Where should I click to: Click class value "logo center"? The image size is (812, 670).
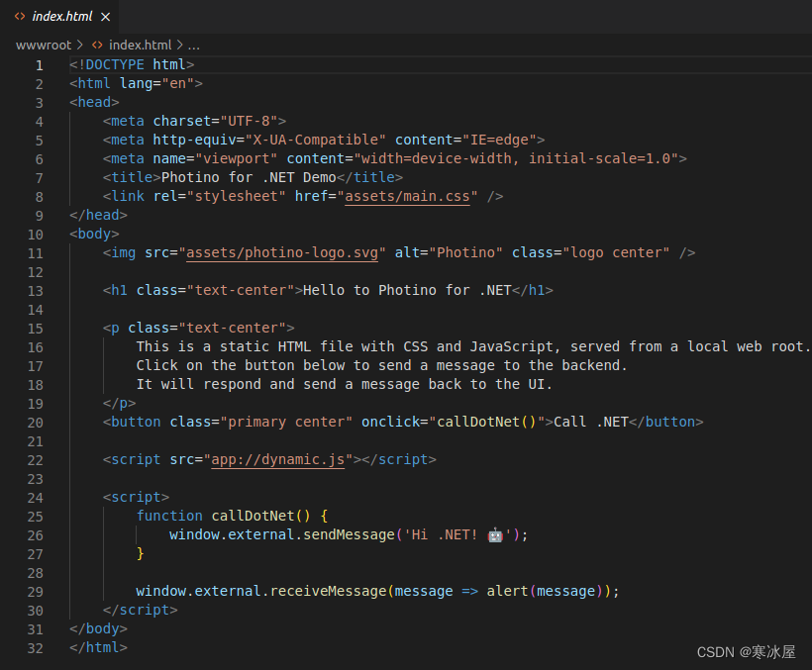(616, 253)
